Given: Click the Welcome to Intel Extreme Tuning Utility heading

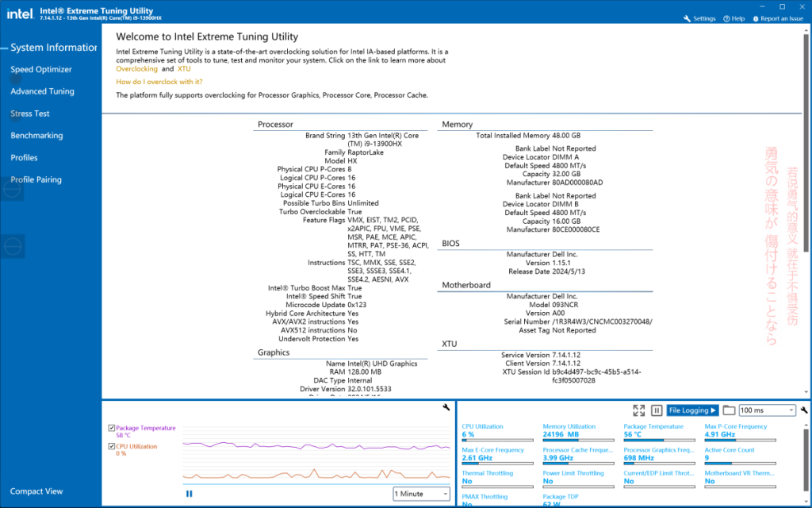Looking at the screenshot, I should point(207,37).
